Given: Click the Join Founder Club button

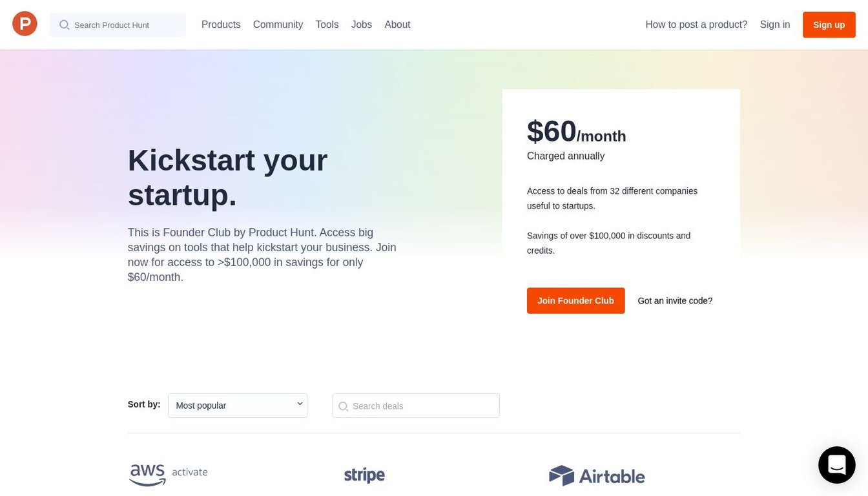Looking at the screenshot, I should 576,301.
